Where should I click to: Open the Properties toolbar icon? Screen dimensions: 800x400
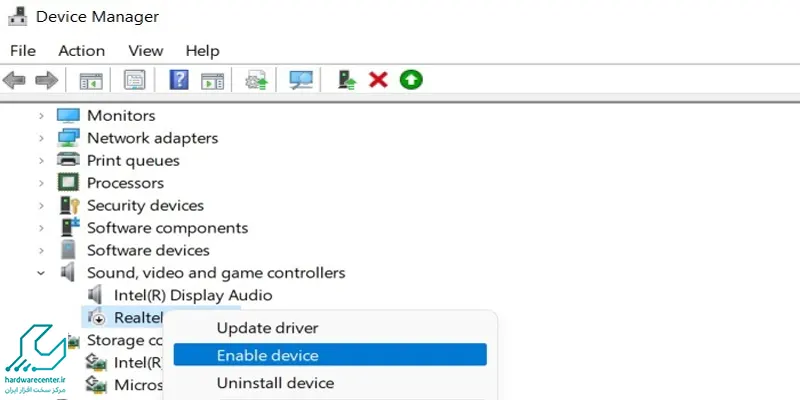coord(135,80)
